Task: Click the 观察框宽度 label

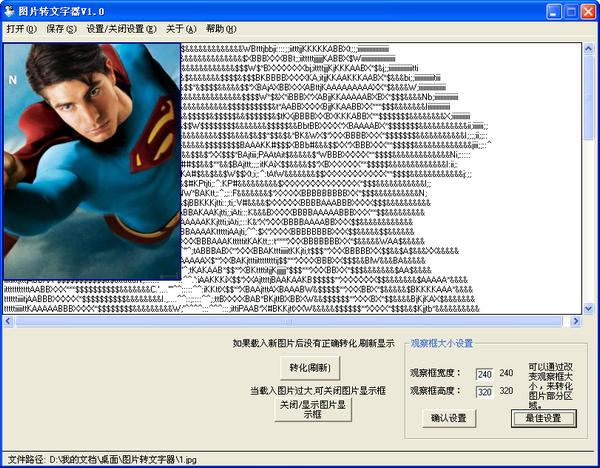Action: 435,373
